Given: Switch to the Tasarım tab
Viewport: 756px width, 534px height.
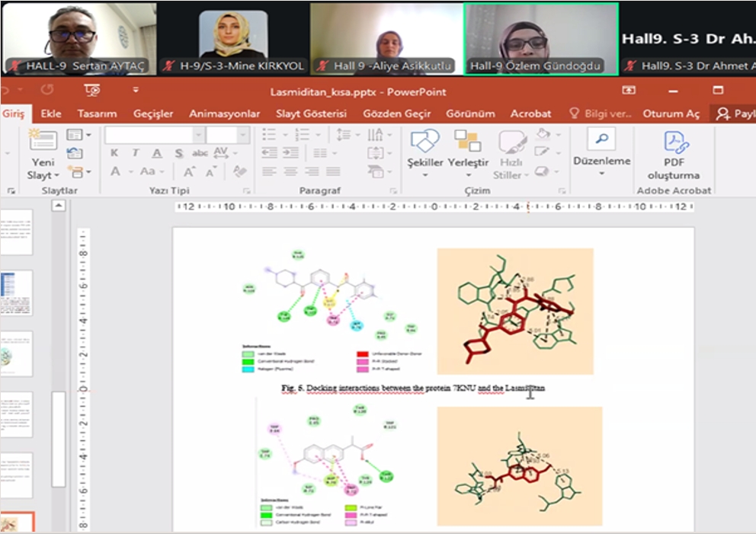Looking at the screenshot, I should click(97, 114).
